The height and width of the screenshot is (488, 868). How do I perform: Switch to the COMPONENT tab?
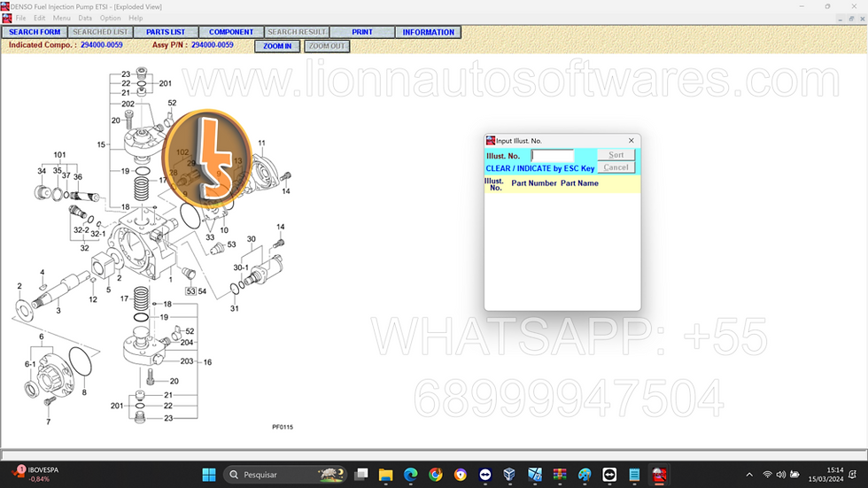point(231,32)
